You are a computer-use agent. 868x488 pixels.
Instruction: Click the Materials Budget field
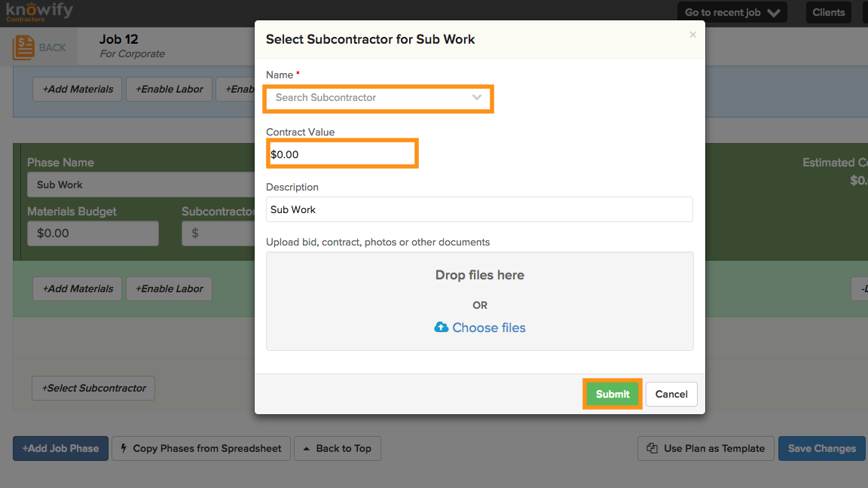tap(93, 233)
